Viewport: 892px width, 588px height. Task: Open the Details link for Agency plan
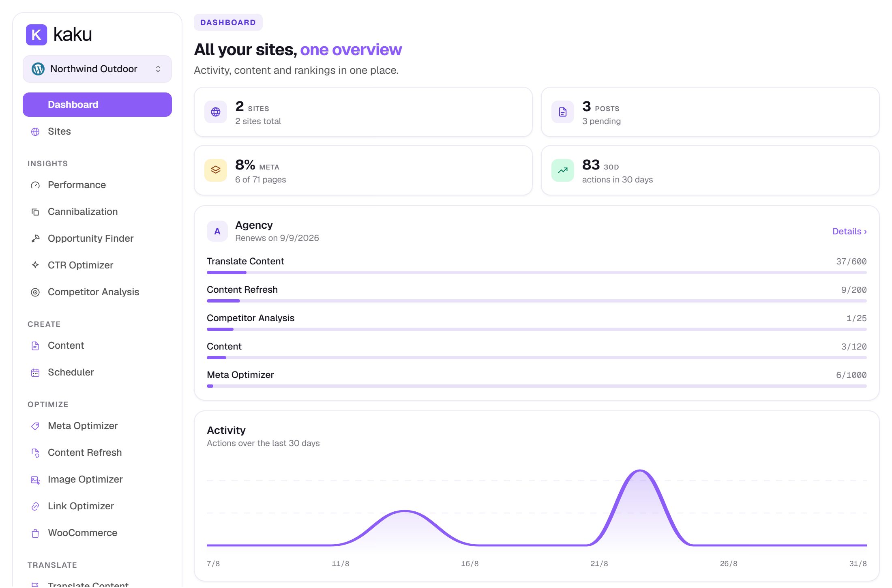pyautogui.click(x=849, y=232)
